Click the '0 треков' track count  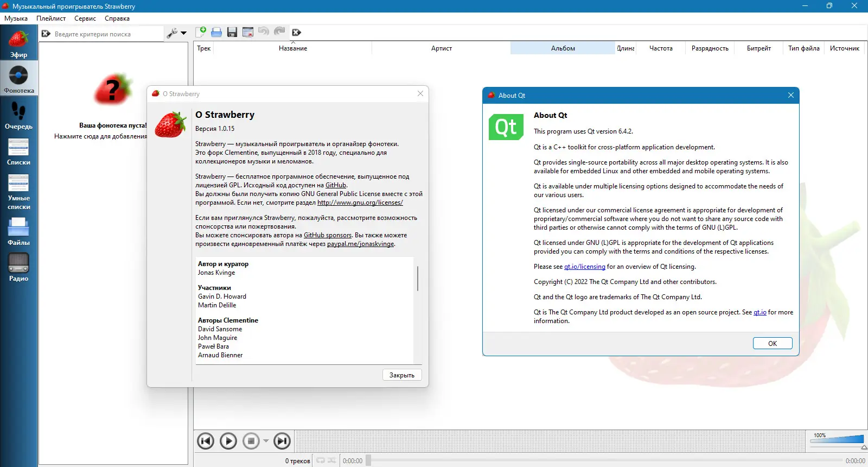pyautogui.click(x=298, y=461)
